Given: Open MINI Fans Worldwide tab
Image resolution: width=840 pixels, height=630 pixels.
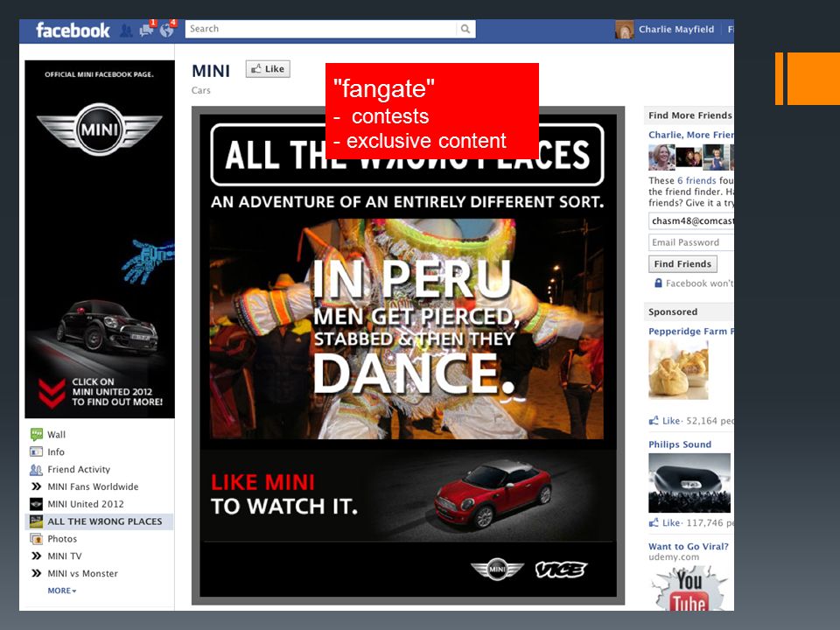Looking at the screenshot, I should [x=93, y=486].
